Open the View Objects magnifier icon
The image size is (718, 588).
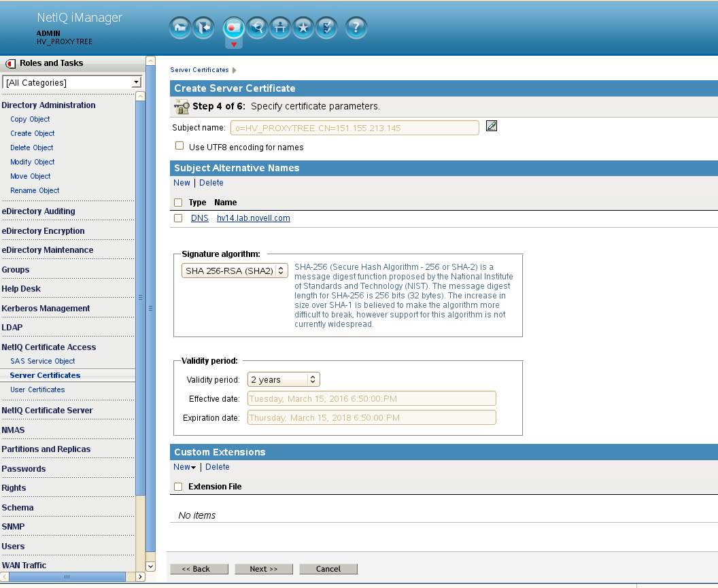click(257, 28)
